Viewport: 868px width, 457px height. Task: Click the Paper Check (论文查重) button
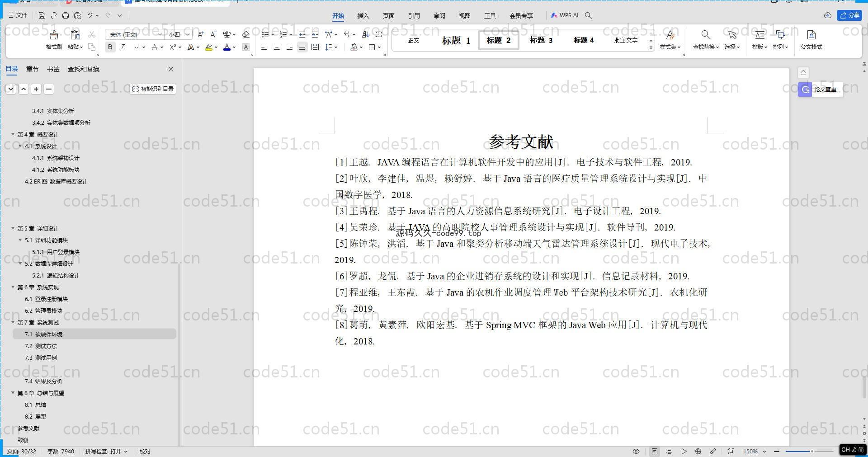tap(820, 90)
